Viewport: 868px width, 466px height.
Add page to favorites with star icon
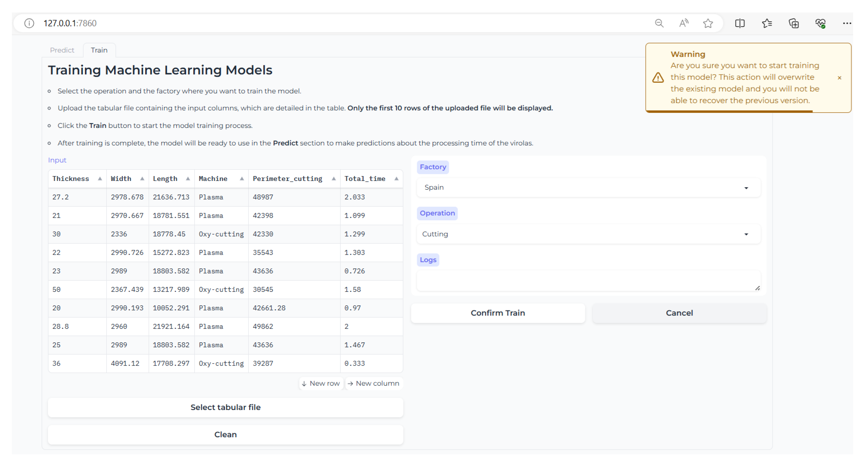tap(708, 23)
